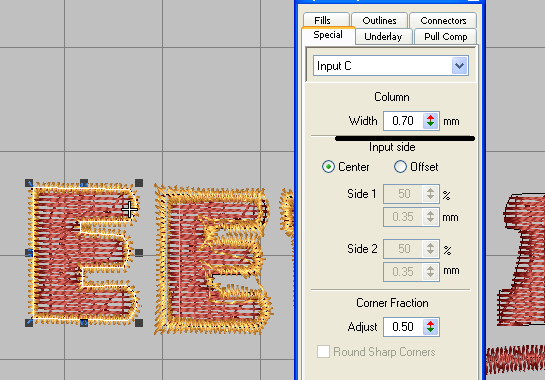
Task: Select the second embroidered E with thick border
Action: coord(213,260)
